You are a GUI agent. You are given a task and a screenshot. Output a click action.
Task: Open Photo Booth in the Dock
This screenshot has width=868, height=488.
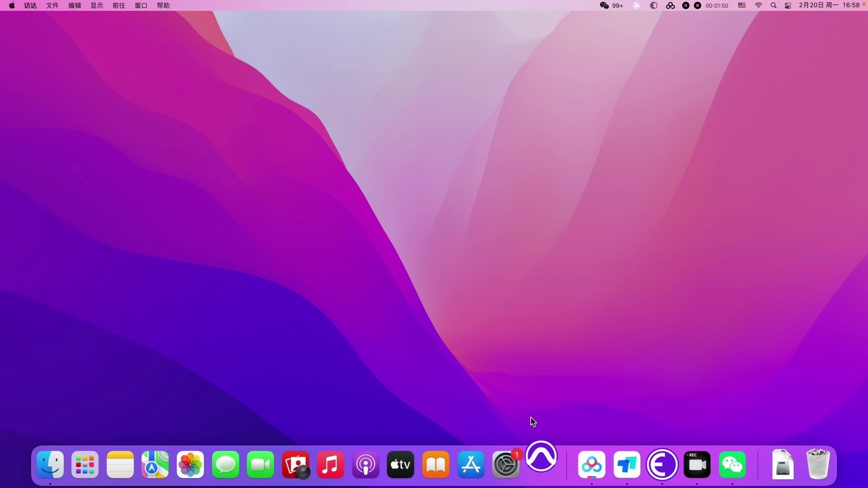point(296,465)
